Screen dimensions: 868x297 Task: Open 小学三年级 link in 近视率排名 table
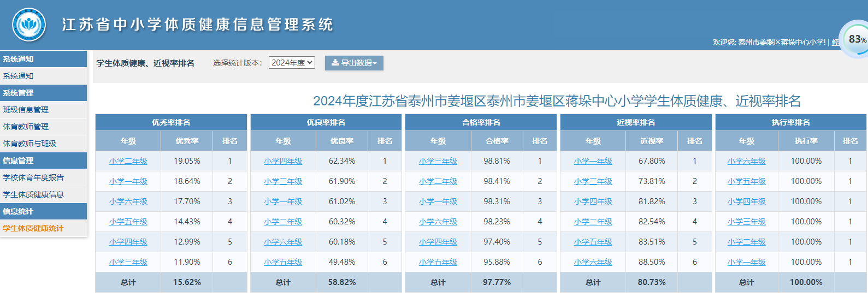coord(593,181)
